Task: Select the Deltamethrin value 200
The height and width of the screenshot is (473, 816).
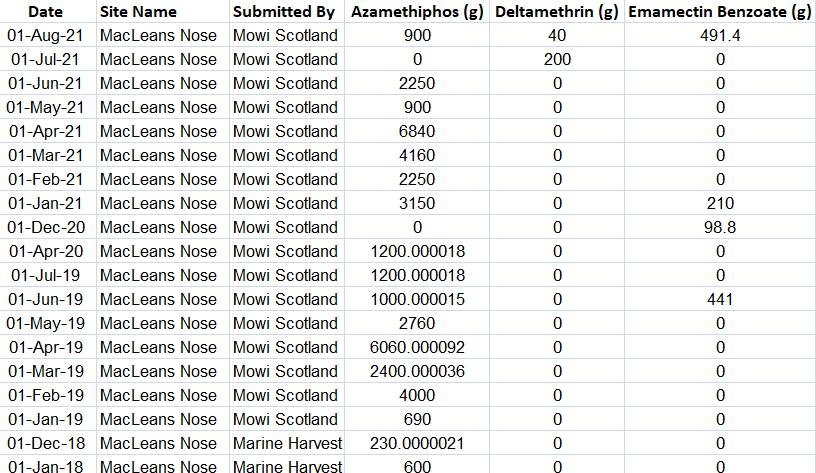Action: tap(557, 59)
